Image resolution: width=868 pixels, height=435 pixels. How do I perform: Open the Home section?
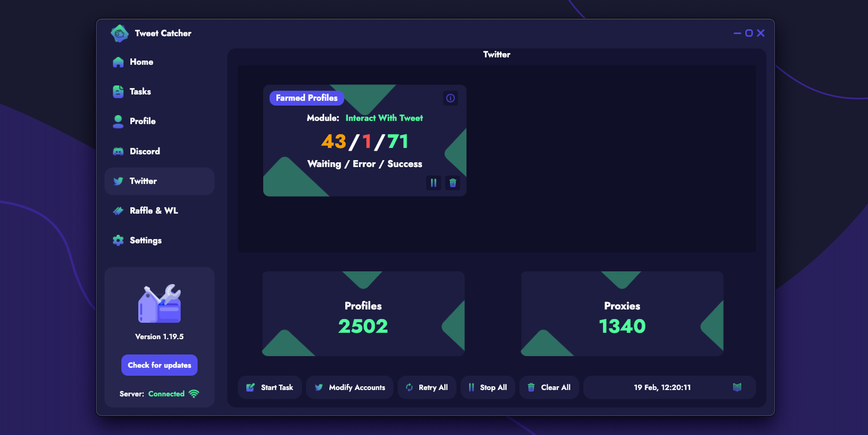point(159,62)
